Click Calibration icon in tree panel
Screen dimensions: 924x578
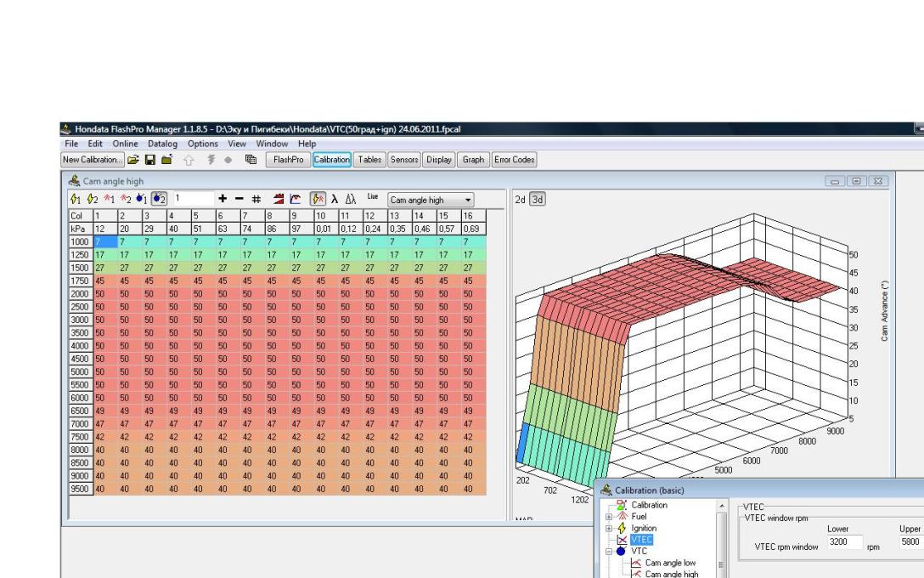click(621, 505)
